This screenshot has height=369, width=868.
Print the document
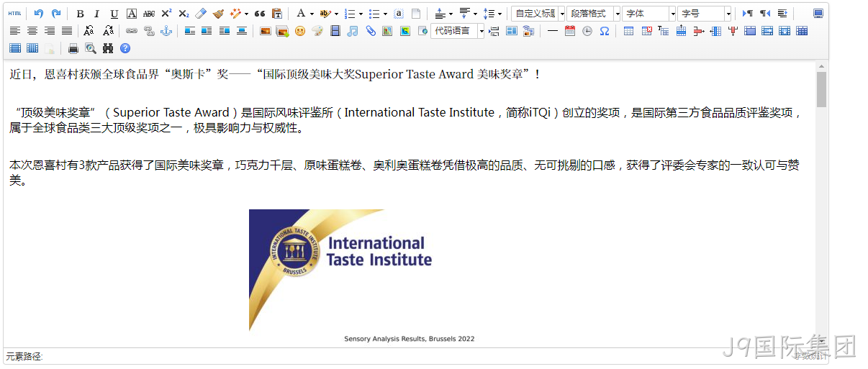73,48
